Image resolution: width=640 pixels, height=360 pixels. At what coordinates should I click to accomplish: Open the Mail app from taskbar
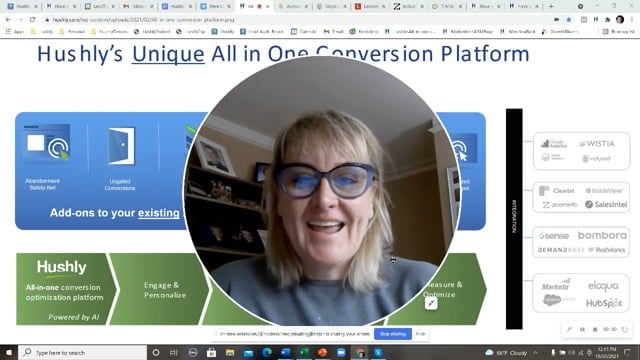pyautogui.click(x=248, y=352)
